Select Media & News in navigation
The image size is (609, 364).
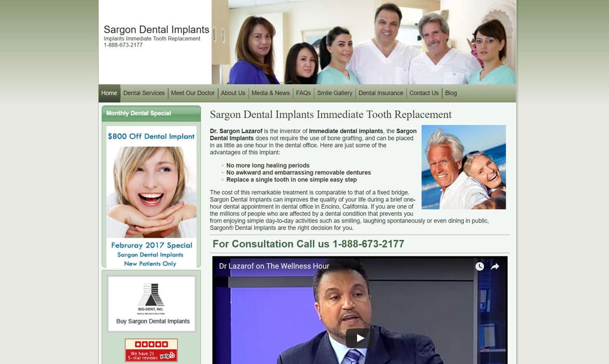pos(270,93)
